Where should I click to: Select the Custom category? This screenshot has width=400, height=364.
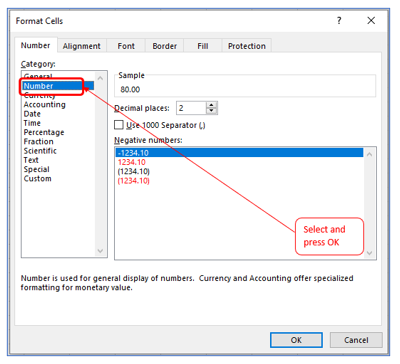coord(37,179)
